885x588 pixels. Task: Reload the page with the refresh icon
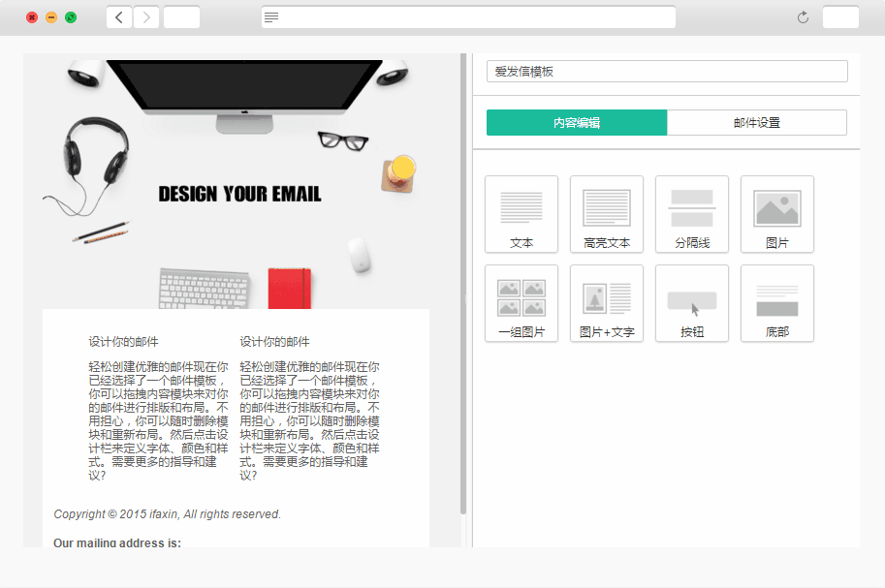803,17
